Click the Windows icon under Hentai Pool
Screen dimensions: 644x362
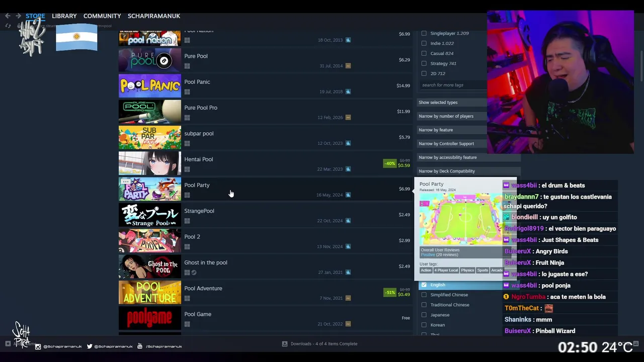point(187,169)
